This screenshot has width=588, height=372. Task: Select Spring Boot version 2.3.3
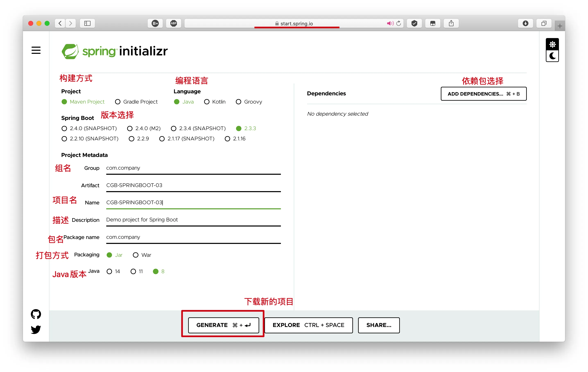point(246,128)
